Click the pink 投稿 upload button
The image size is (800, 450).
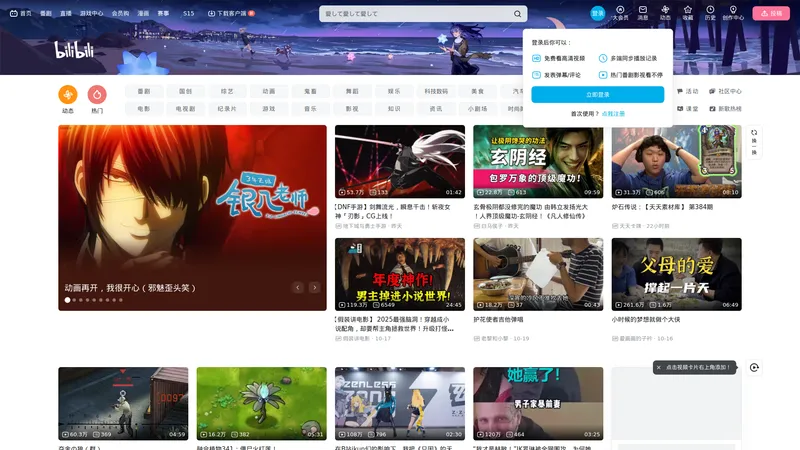(768, 14)
